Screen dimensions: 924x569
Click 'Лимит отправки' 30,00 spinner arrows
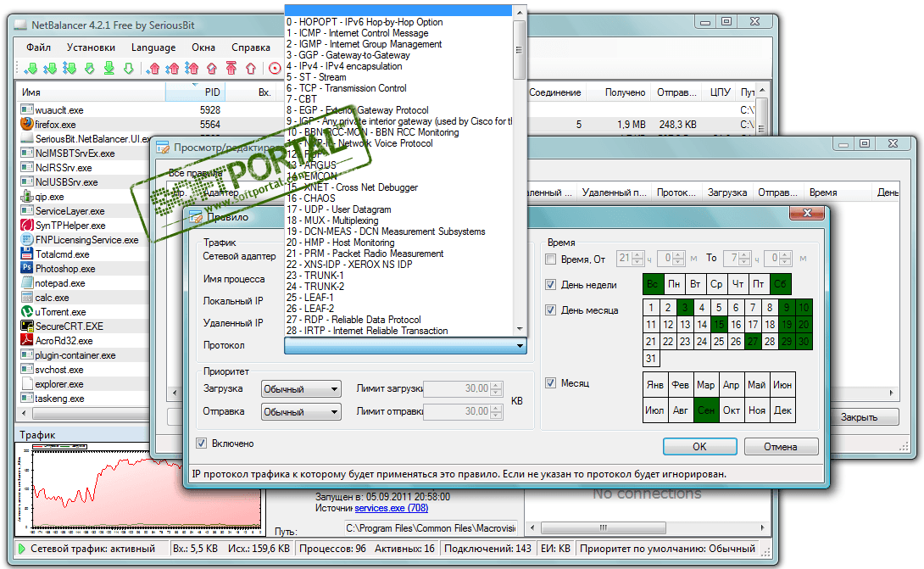[x=496, y=411]
